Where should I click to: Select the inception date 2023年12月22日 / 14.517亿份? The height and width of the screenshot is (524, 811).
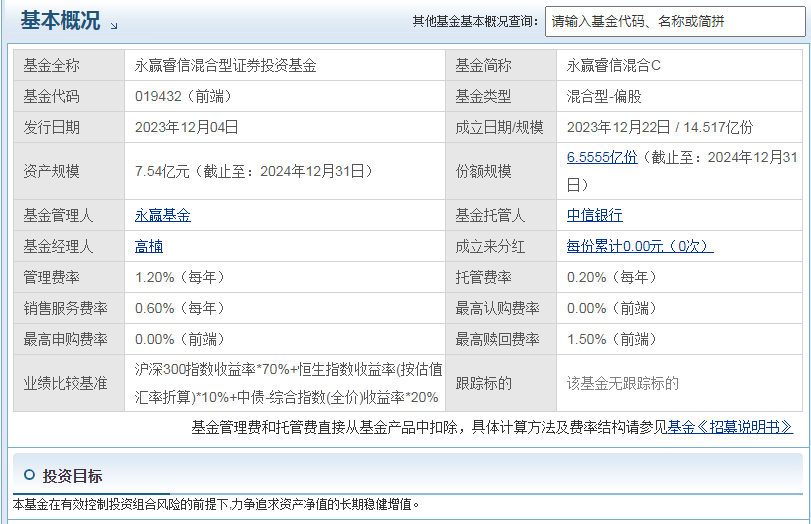click(660, 127)
